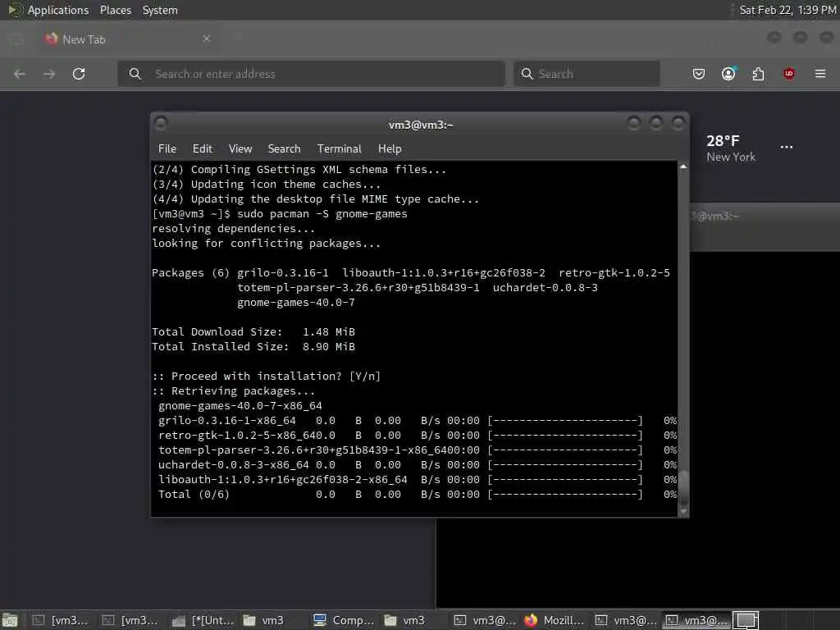Open the Places menu in top panel

tap(115, 10)
